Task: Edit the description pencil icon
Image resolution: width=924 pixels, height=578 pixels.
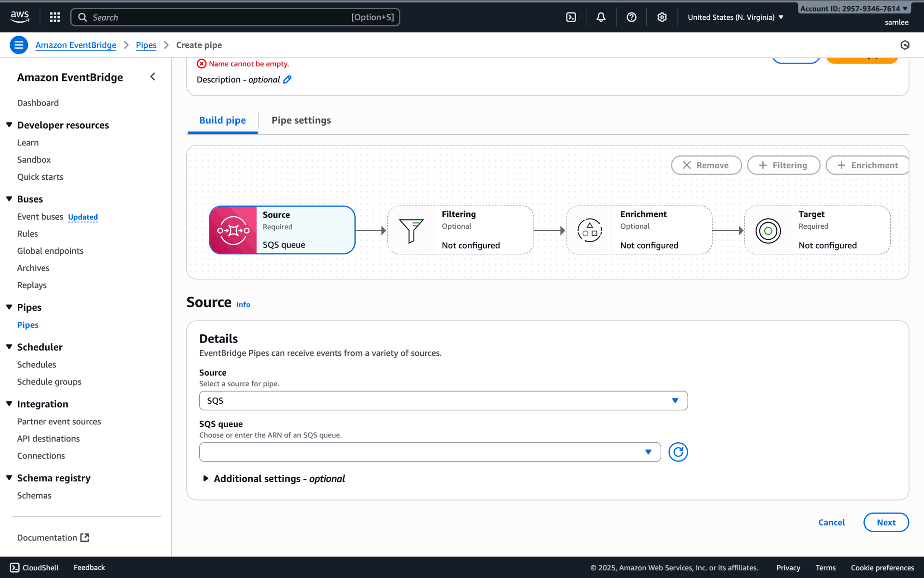Action: point(287,79)
